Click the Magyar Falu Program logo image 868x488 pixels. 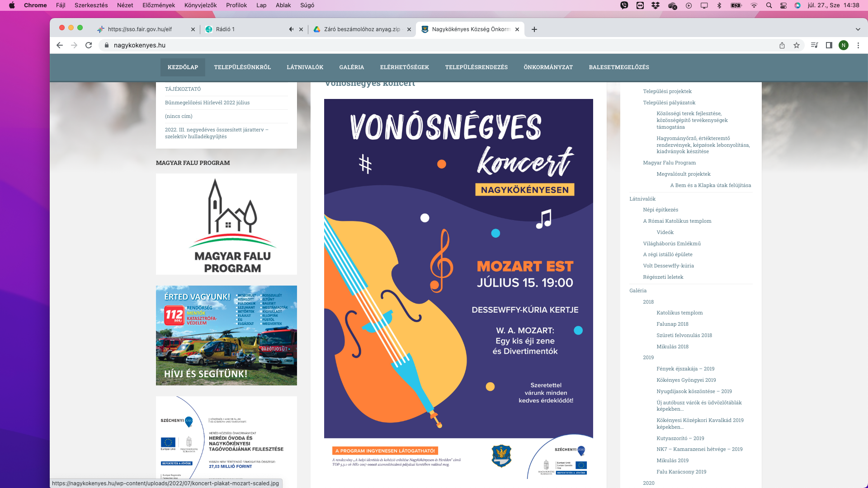click(x=226, y=224)
